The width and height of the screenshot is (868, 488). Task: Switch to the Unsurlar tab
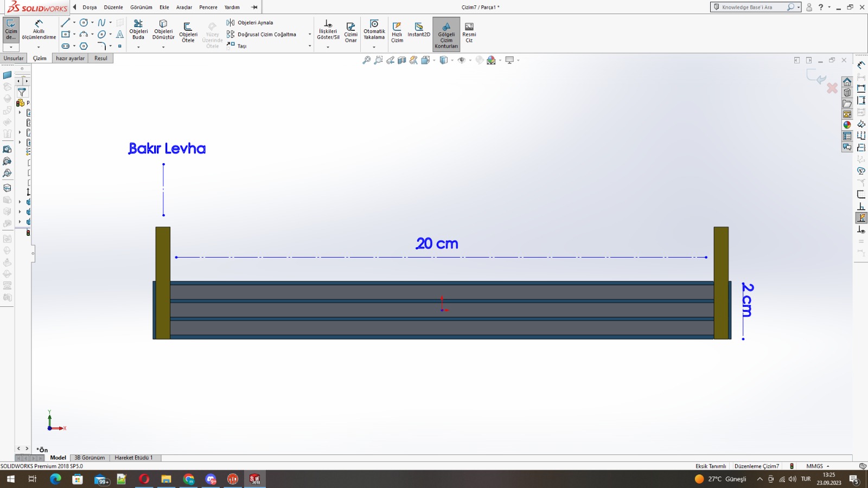click(14, 59)
